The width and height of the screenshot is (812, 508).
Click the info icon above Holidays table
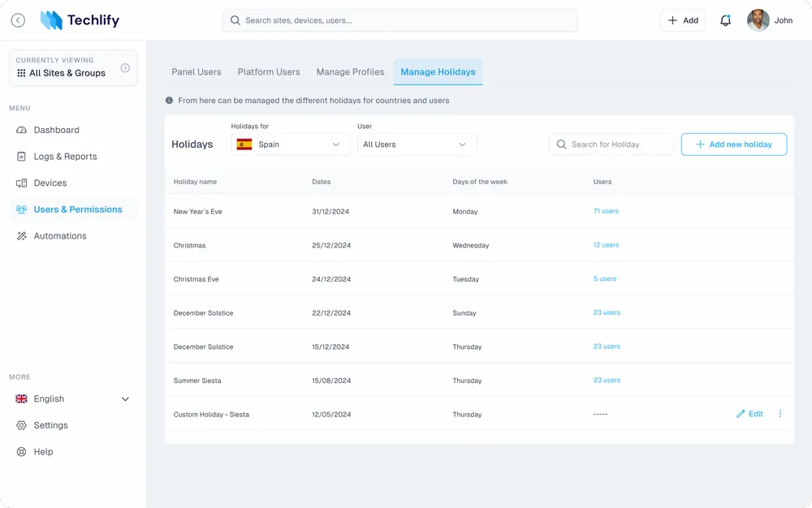point(169,101)
